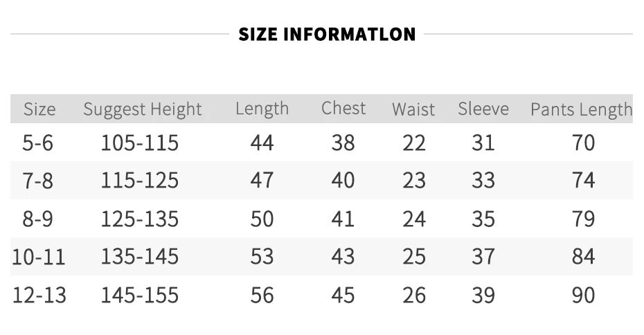The height and width of the screenshot is (335, 644).
Task: Click the Pants Length column header
Action: click(581, 109)
